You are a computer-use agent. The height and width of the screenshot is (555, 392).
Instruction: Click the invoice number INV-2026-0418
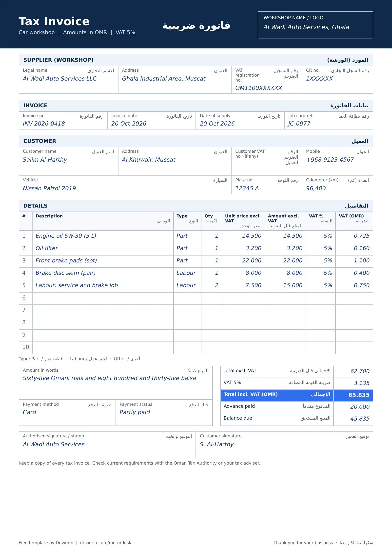click(x=44, y=124)
